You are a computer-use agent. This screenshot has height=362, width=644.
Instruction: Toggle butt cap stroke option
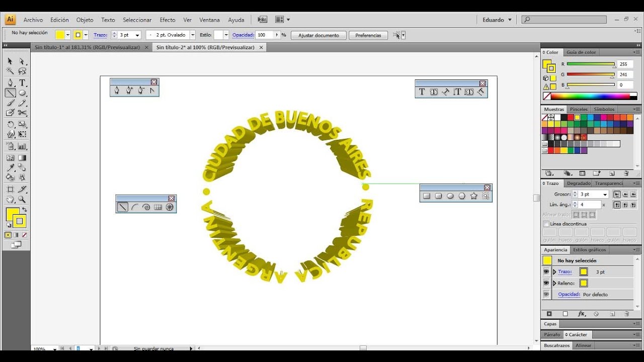pos(617,194)
